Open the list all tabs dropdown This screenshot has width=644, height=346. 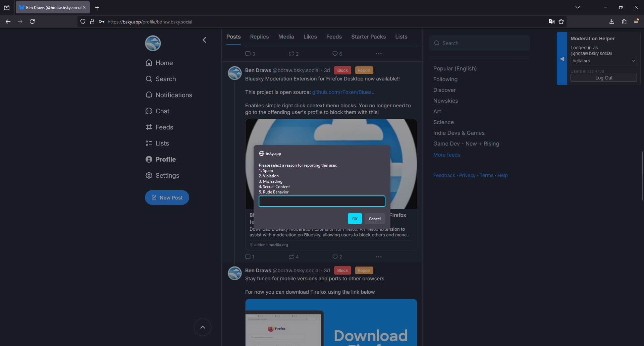[x=578, y=7]
